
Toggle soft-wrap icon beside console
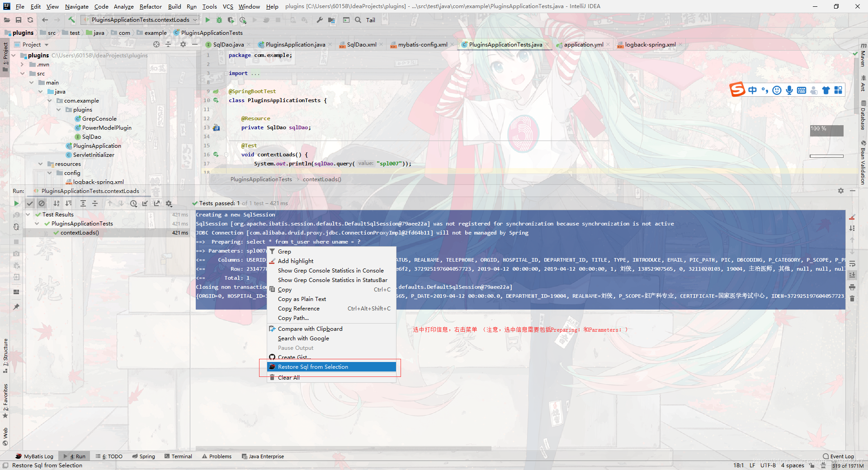(x=852, y=263)
